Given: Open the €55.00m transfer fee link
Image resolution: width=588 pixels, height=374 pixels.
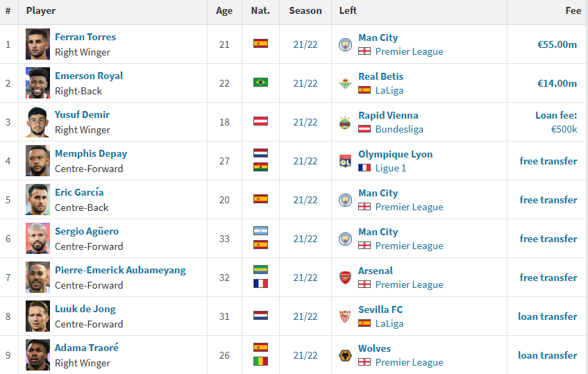Looking at the screenshot, I should pos(557,44).
